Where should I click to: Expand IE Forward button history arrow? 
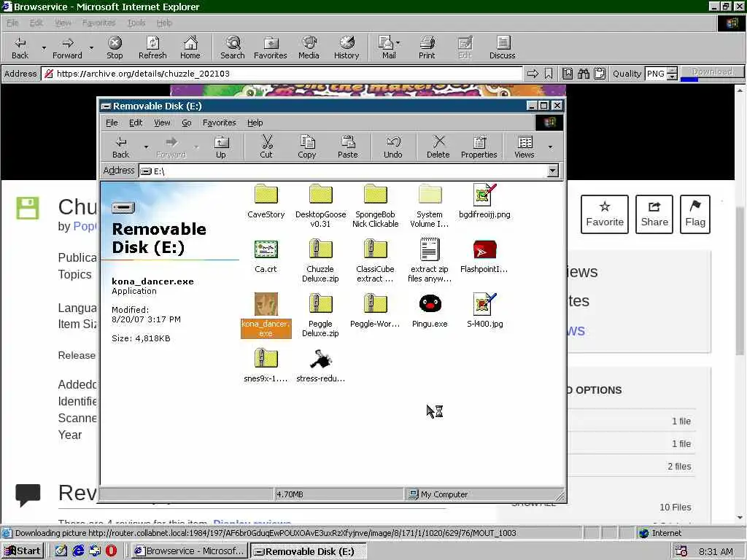(91, 48)
